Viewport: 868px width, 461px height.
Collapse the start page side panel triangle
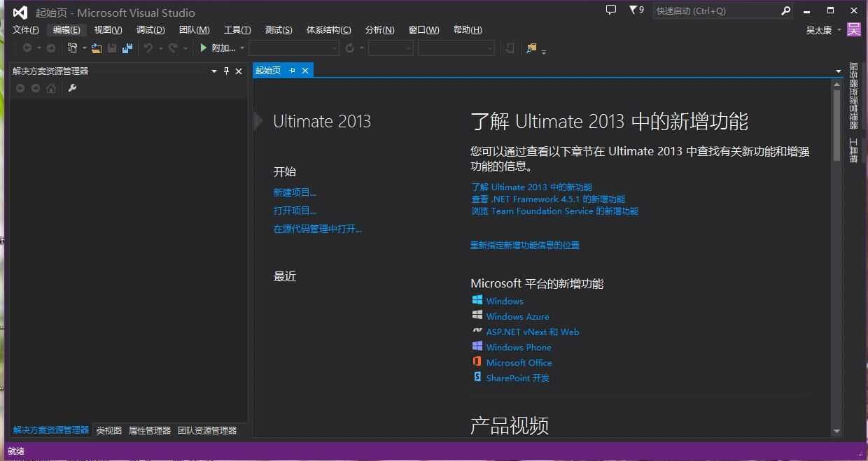point(258,121)
